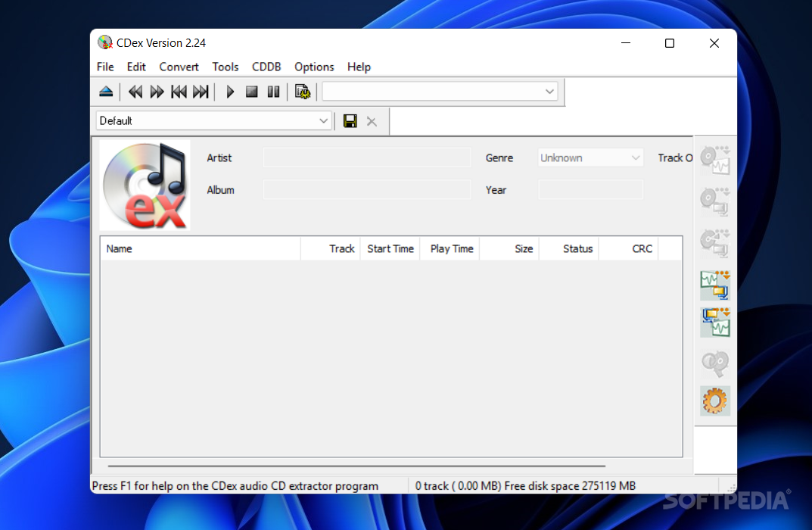812x530 pixels.
Task: Click status text showing free disk space
Action: (525, 486)
